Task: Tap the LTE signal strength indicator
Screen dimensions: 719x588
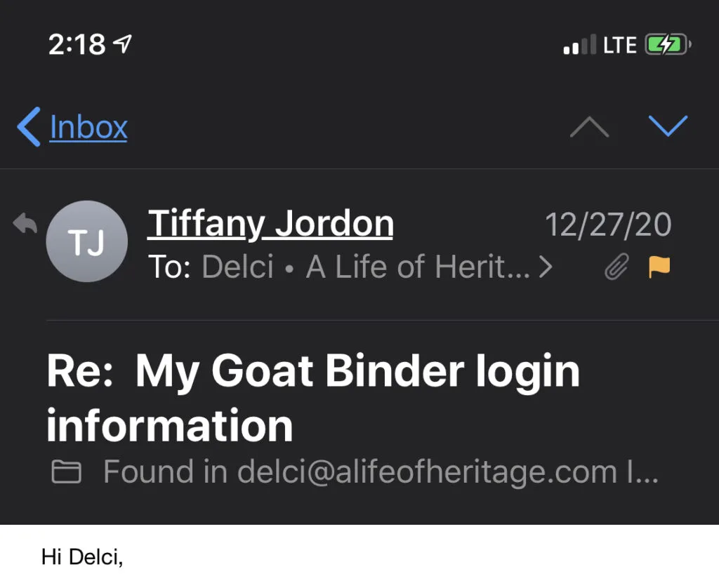Action: tap(600, 44)
